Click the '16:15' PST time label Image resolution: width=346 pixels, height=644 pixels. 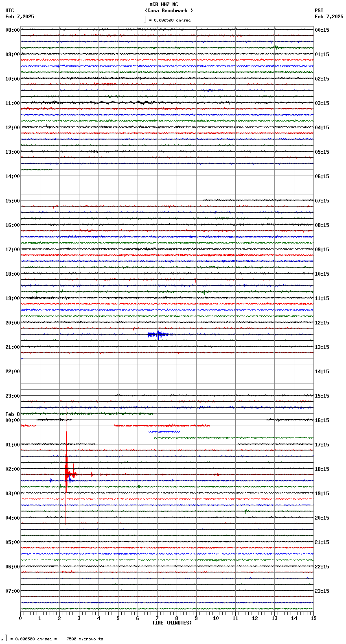322,420
